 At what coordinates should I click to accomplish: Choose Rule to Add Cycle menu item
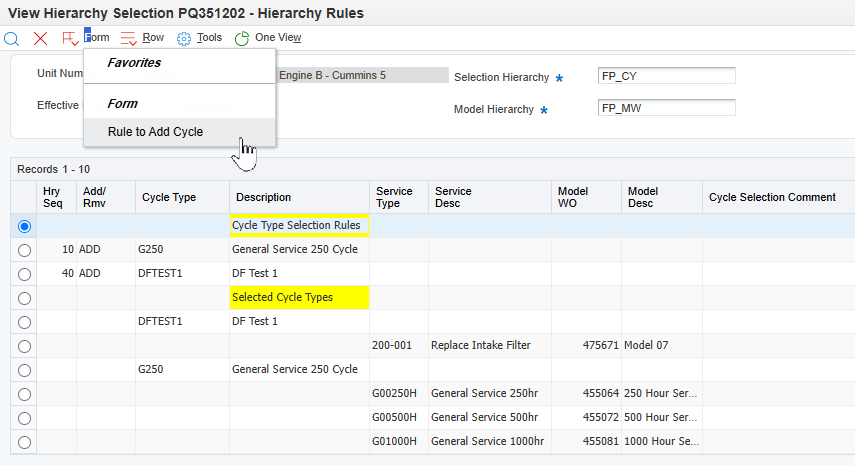(x=155, y=132)
